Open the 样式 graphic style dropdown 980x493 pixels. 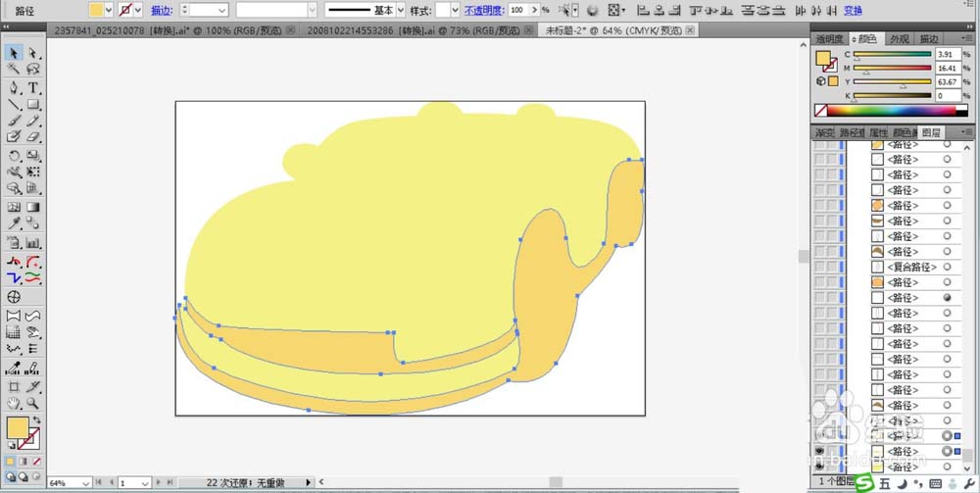455,10
